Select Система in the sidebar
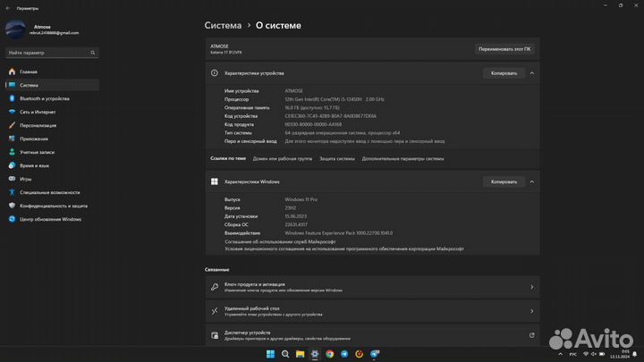The height and width of the screenshot is (362, 644). coord(52,85)
